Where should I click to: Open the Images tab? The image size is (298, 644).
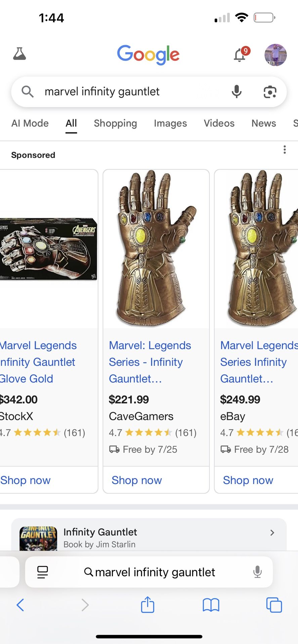tap(170, 123)
